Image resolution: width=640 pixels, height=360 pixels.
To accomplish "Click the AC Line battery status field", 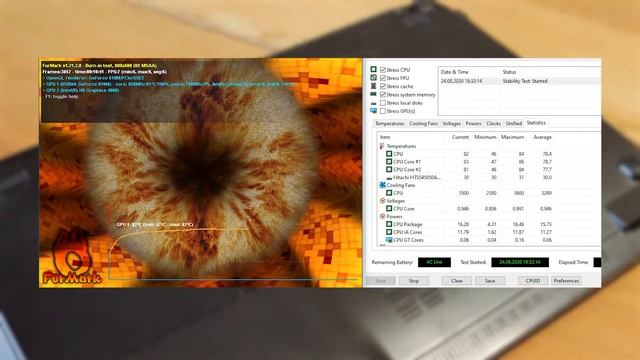I will tap(434, 262).
